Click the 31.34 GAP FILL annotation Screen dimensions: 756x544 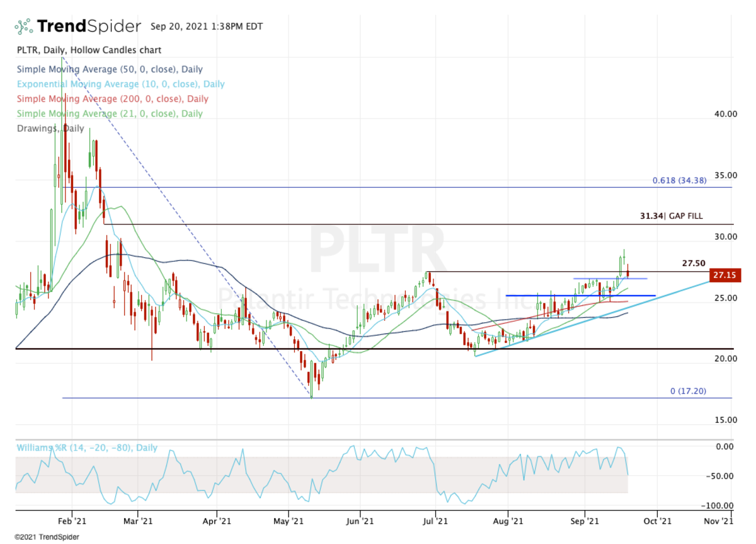click(x=672, y=216)
